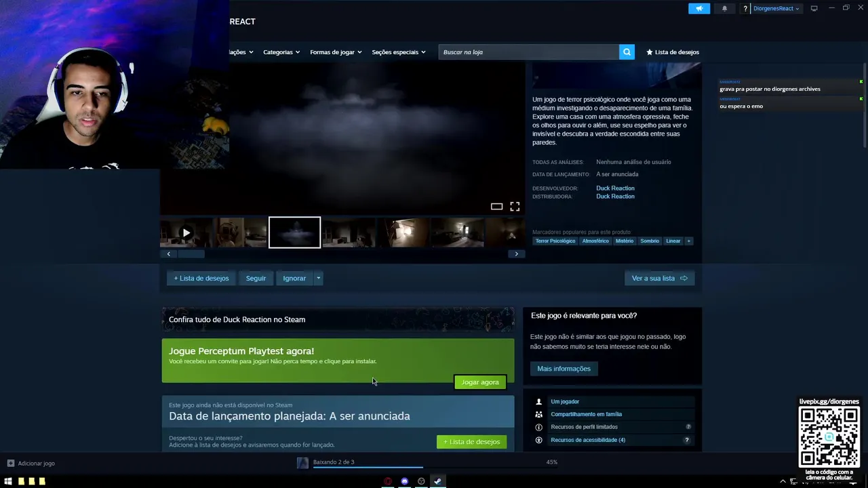Add game via + Lista de desejos button
This screenshot has width=868, height=488.
click(x=201, y=278)
